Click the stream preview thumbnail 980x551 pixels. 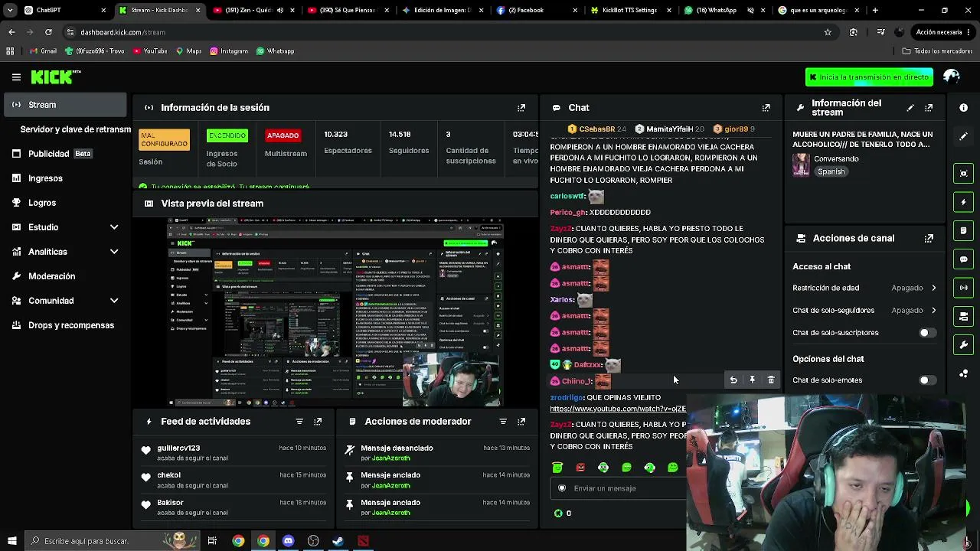335,312
